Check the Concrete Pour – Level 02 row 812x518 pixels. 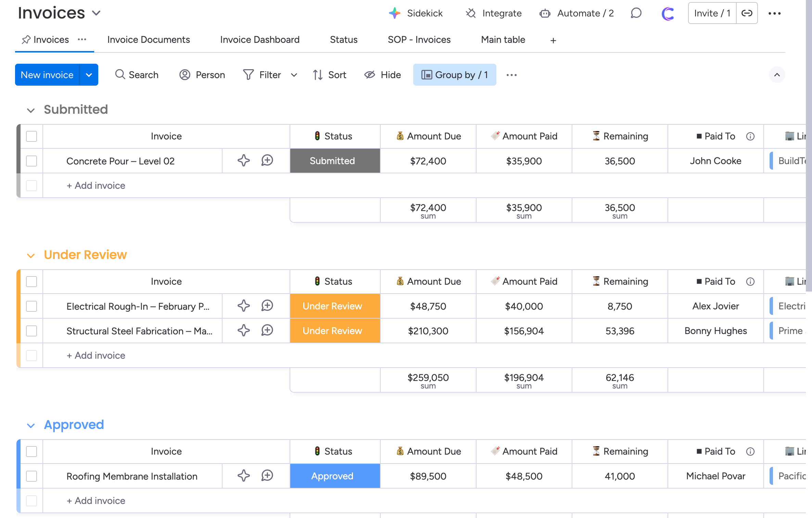click(x=31, y=161)
